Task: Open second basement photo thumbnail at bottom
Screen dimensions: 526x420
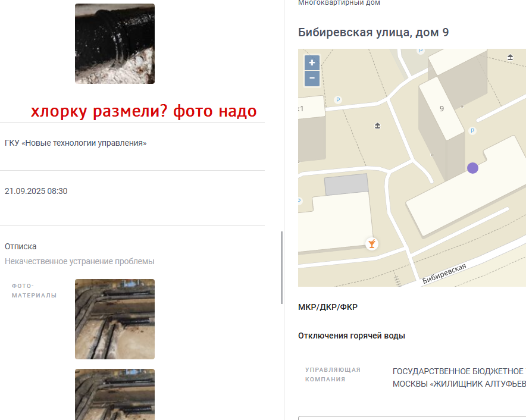Action: pyautogui.click(x=115, y=394)
